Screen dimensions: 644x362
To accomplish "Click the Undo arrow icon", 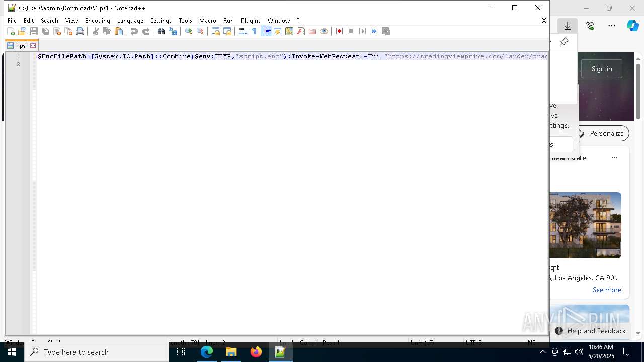I will tap(134, 31).
